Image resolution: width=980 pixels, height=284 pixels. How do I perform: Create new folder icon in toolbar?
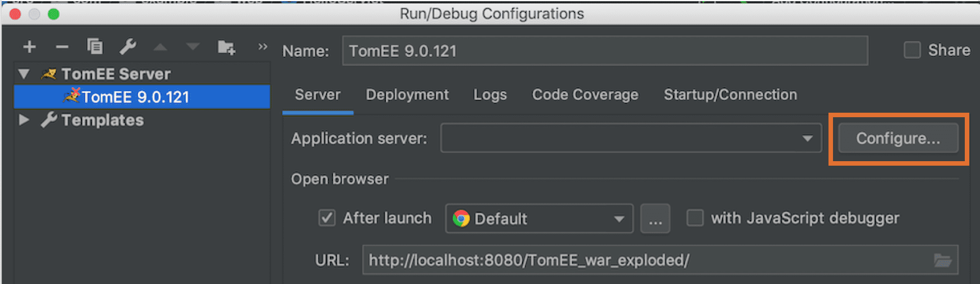tap(226, 47)
